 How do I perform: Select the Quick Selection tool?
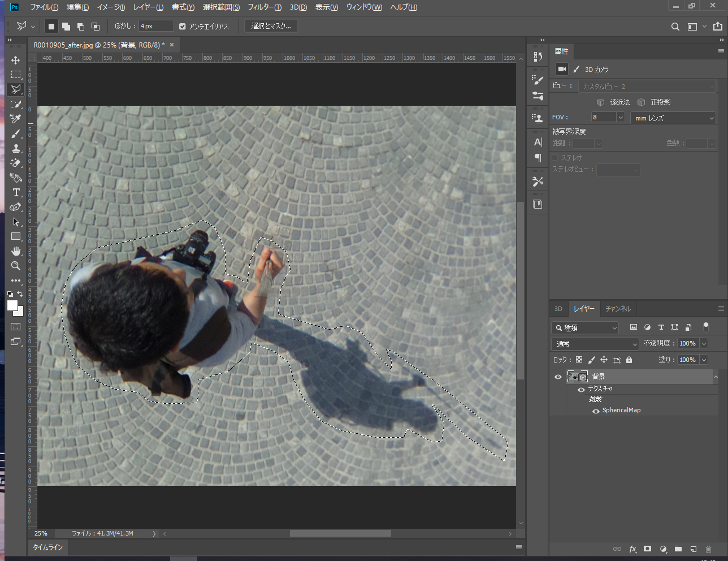(x=16, y=104)
